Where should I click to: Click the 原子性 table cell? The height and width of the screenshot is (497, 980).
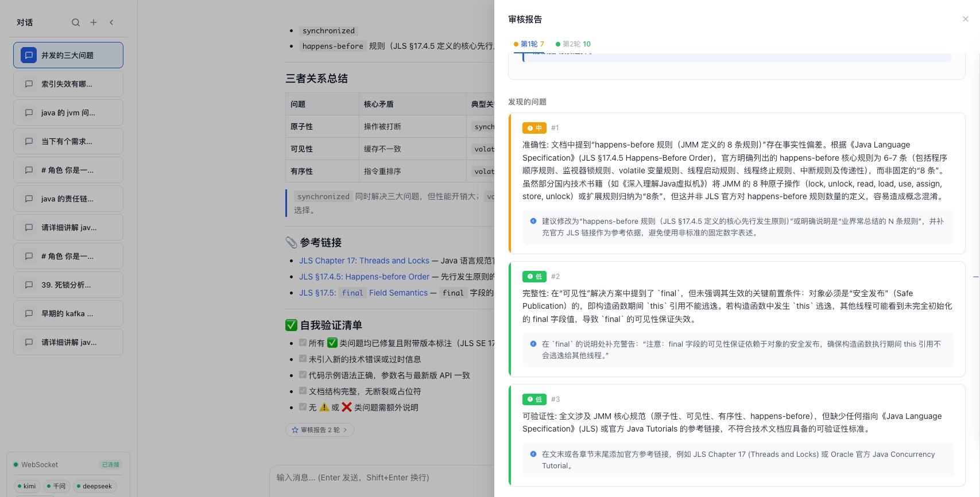pos(322,126)
